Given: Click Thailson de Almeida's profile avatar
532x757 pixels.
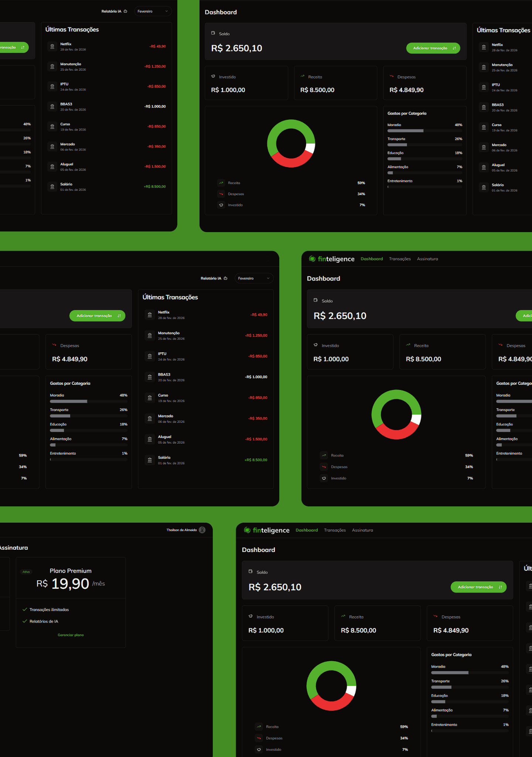Looking at the screenshot, I should tap(202, 530).
